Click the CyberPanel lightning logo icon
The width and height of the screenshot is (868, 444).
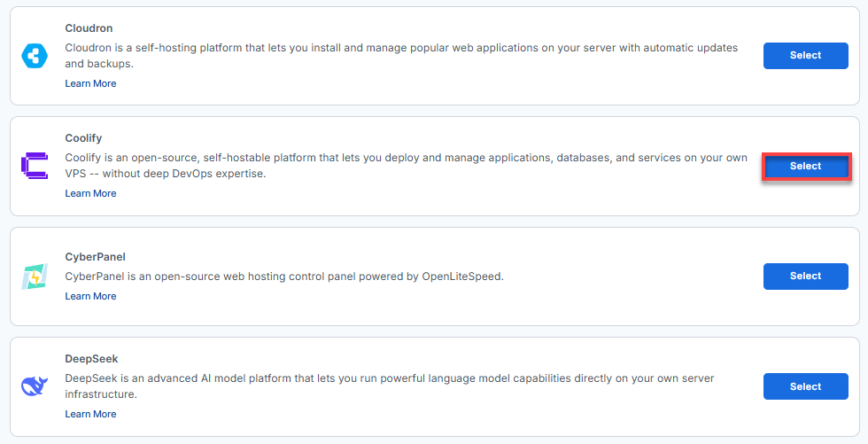coord(35,277)
